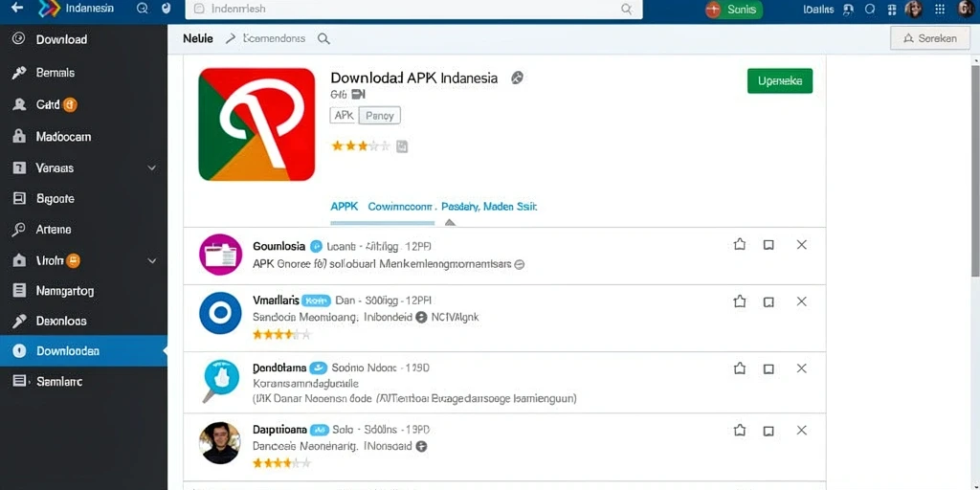Click square icon in Goumlosia row

[768, 245]
